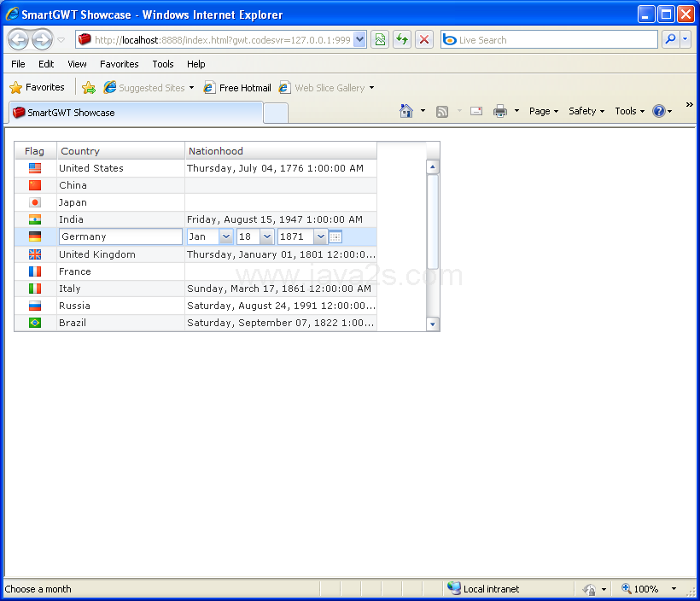Click the green Refresh arrows icon
The width and height of the screenshot is (700, 601).
402,40
